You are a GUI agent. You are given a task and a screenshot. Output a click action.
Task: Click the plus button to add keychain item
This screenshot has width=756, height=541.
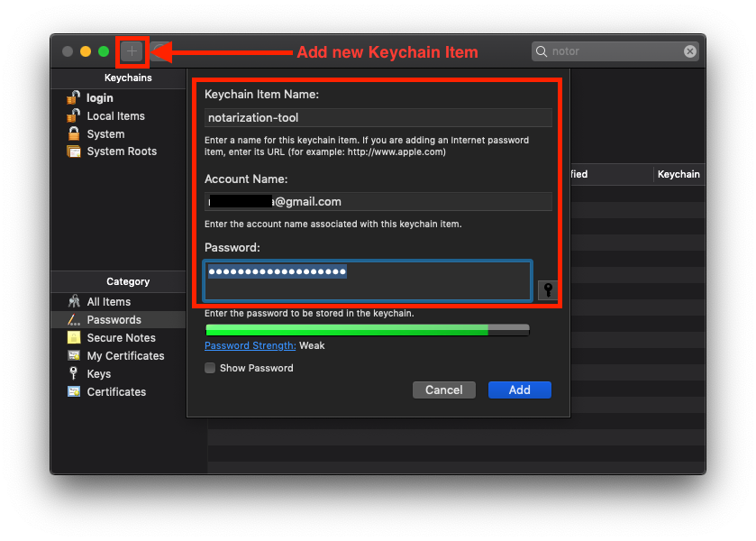tap(132, 51)
